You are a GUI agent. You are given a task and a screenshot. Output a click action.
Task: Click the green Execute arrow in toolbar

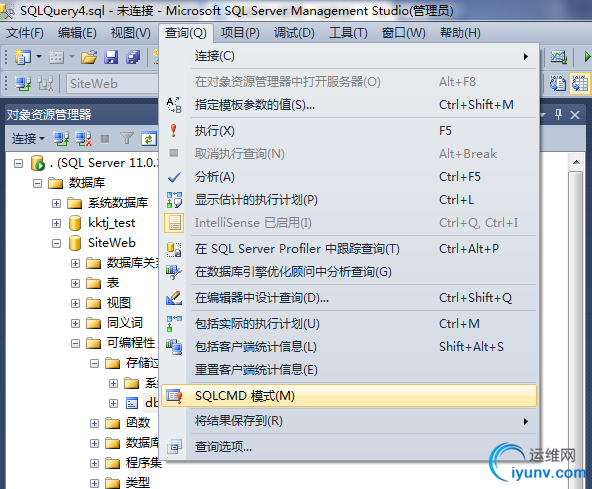click(587, 57)
